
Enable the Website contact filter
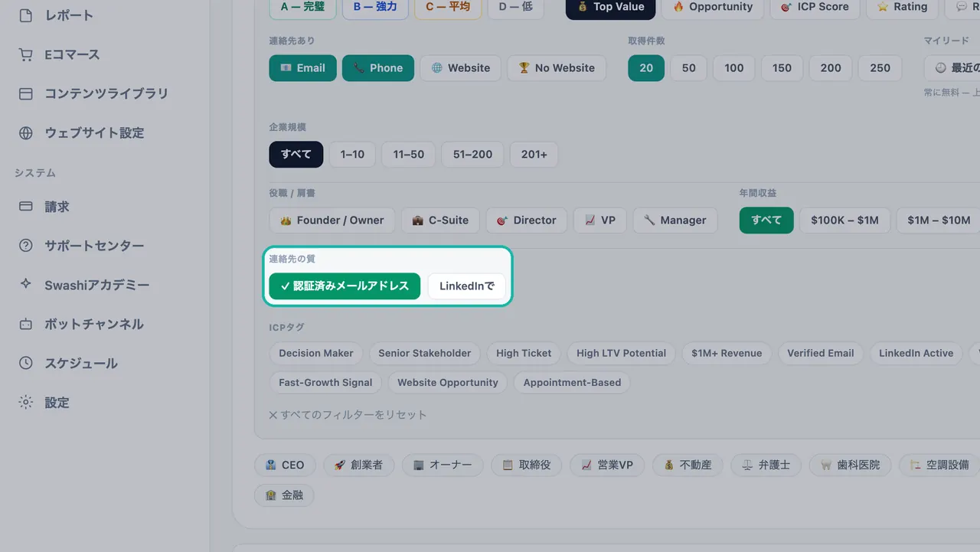tap(461, 68)
